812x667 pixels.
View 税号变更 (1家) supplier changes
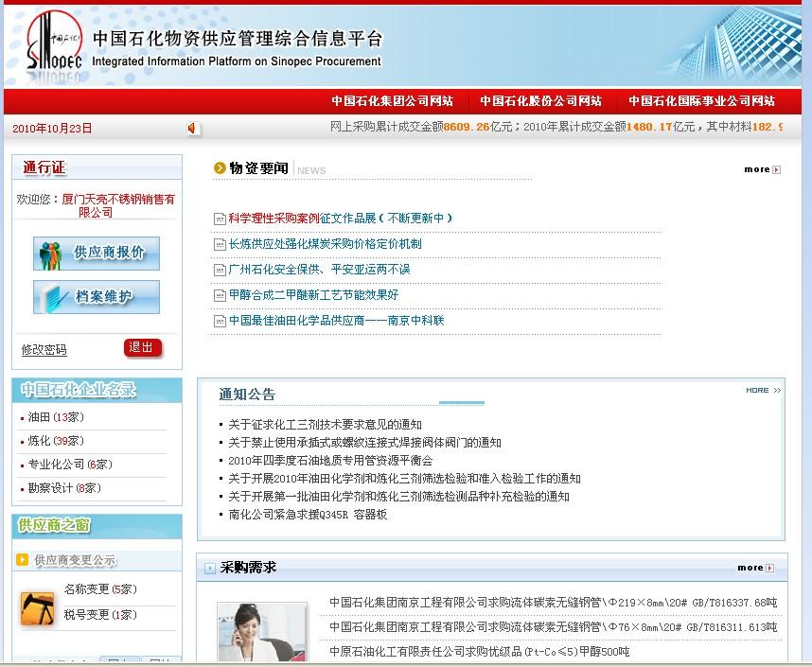(100, 615)
